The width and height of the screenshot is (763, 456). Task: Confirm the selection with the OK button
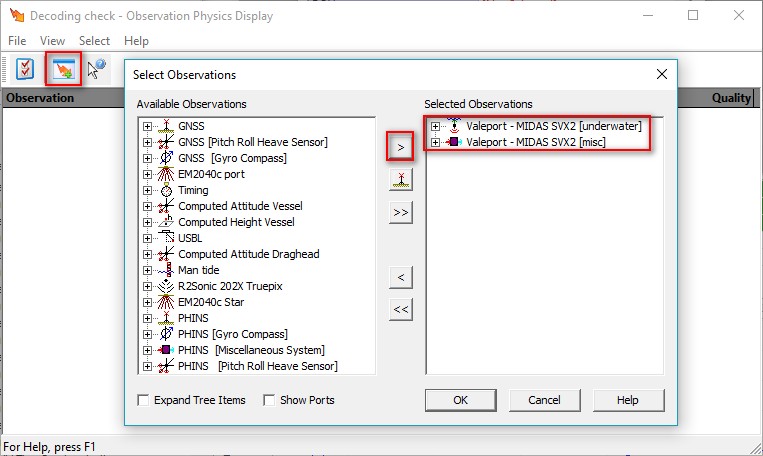pyautogui.click(x=460, y=400)
